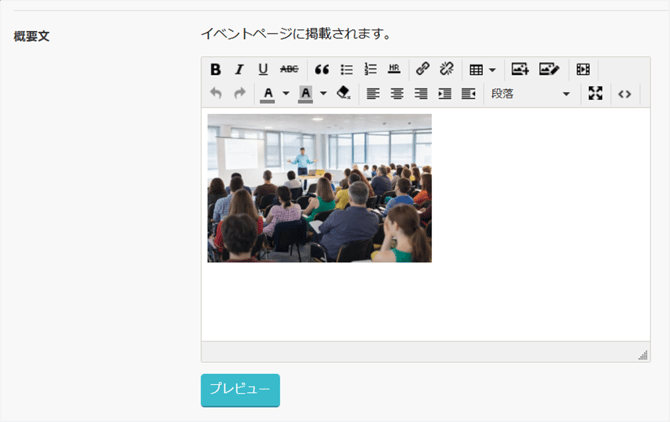Toggle underline formatting

(263, 69)
